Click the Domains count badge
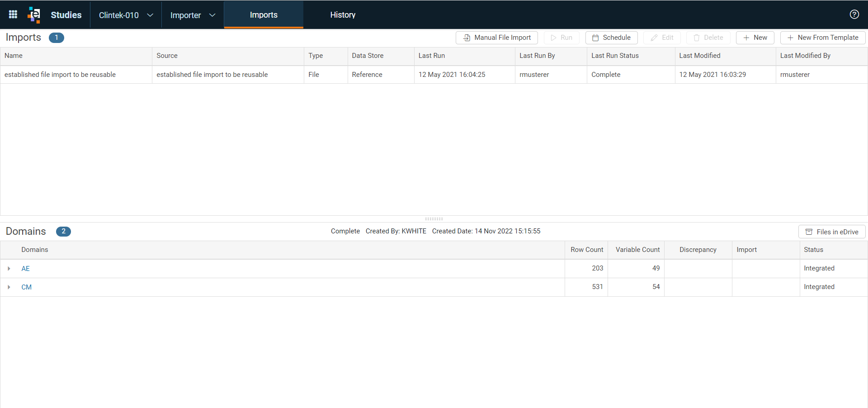This screenshot has height=408, width=868. coord(63,231)
